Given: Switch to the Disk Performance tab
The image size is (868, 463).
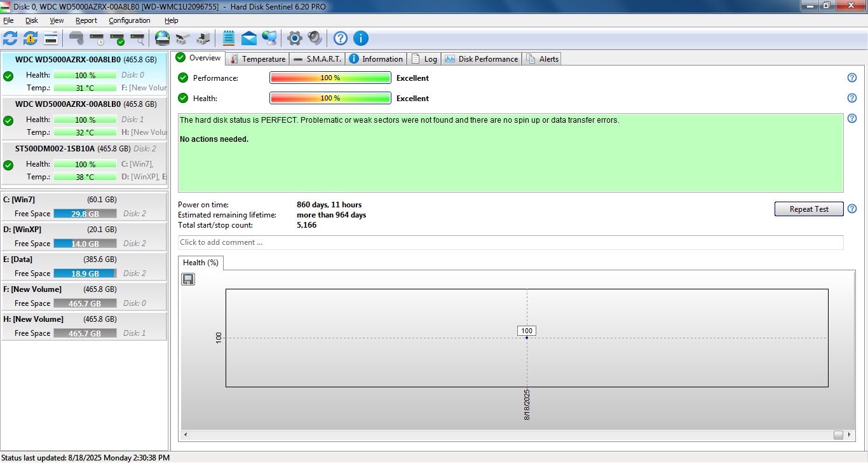Looking at the screenshot, I should pyautogui.click(x=482, y=59).
